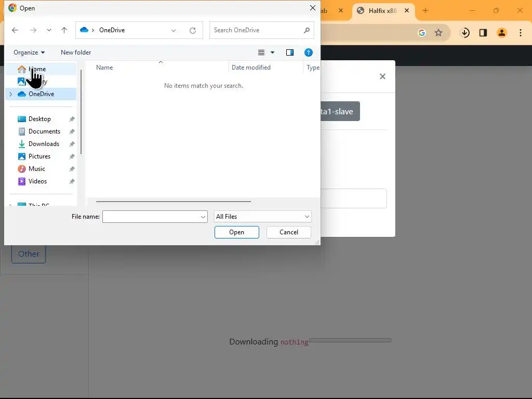Expand the address bar history dropdown
The width and height of the screenshot is (532, 399).
click(x=174, y=31)
